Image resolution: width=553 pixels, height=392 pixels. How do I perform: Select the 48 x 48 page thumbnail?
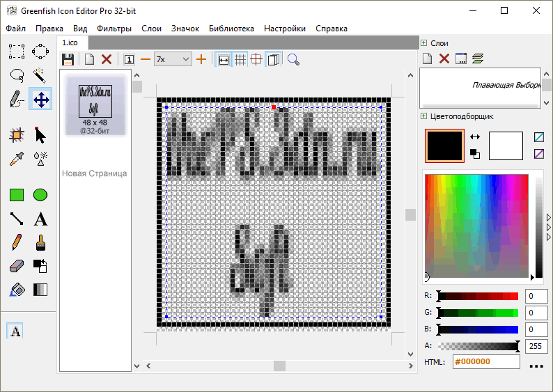(95, 105)
